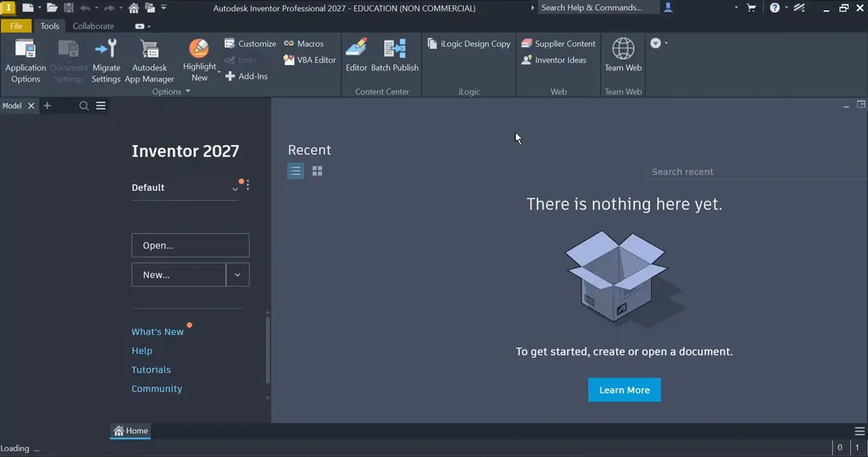This screenshot has width=868, height=457.
Task: Open the Customize dialog
Action: coord(250,44)
